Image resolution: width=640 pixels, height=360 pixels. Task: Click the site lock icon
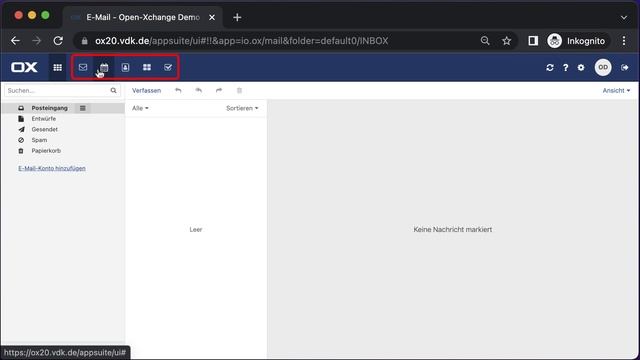[84, 41]
